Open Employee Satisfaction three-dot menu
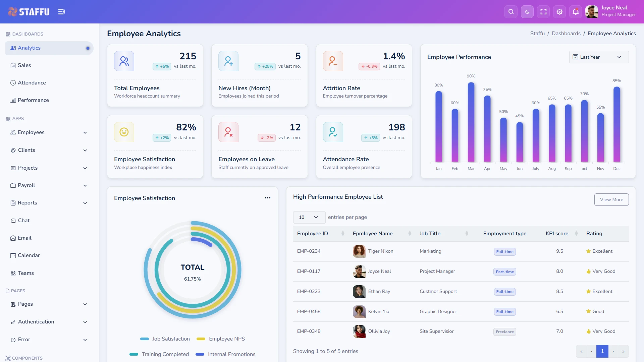Screen dimensions: 644x362 [267, 198]
